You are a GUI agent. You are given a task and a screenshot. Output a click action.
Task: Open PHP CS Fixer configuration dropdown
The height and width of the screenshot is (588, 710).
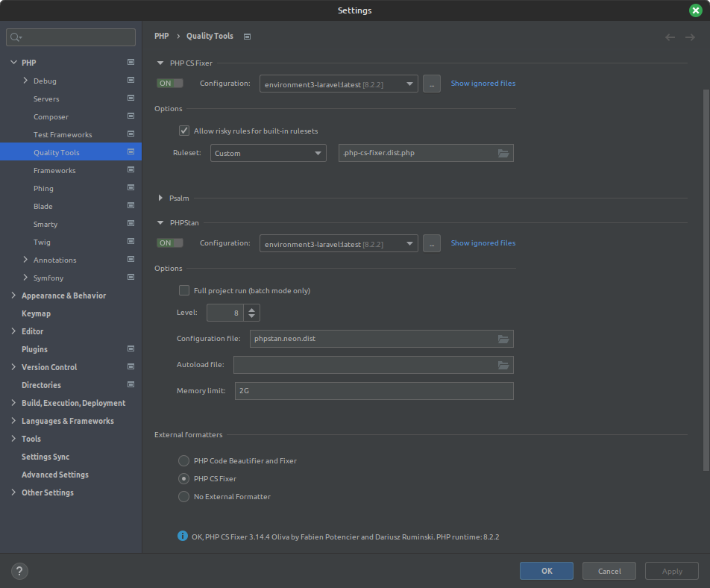[339, 84]
